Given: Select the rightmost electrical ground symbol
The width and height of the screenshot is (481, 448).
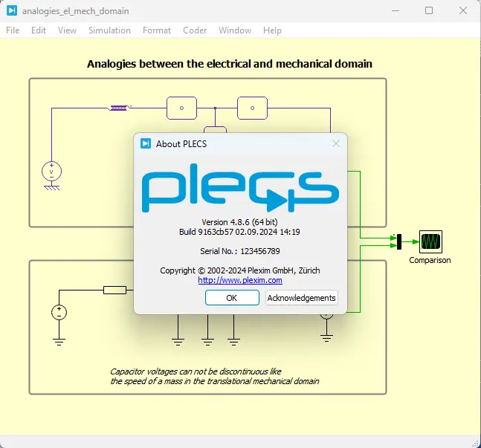Looking at the screenshot, I should pos(326,338).
